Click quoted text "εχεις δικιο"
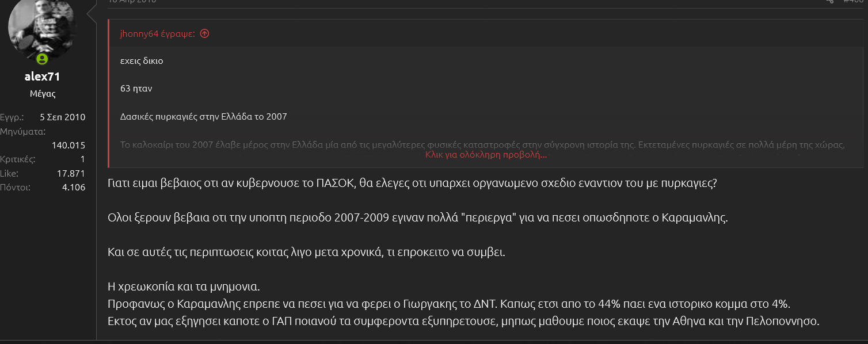 pyautogui.click(x=142, y=60)
